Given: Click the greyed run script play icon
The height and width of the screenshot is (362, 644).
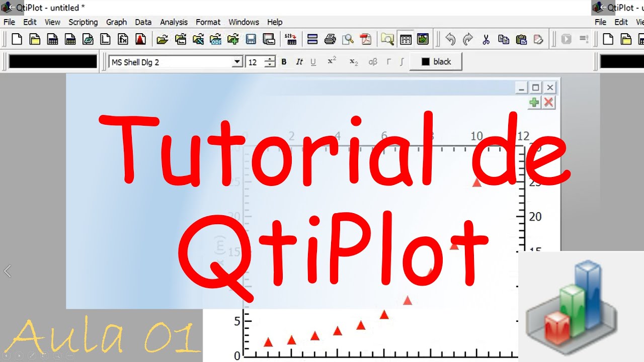Looking at the screenshot, I should click(x=566, y=39).
